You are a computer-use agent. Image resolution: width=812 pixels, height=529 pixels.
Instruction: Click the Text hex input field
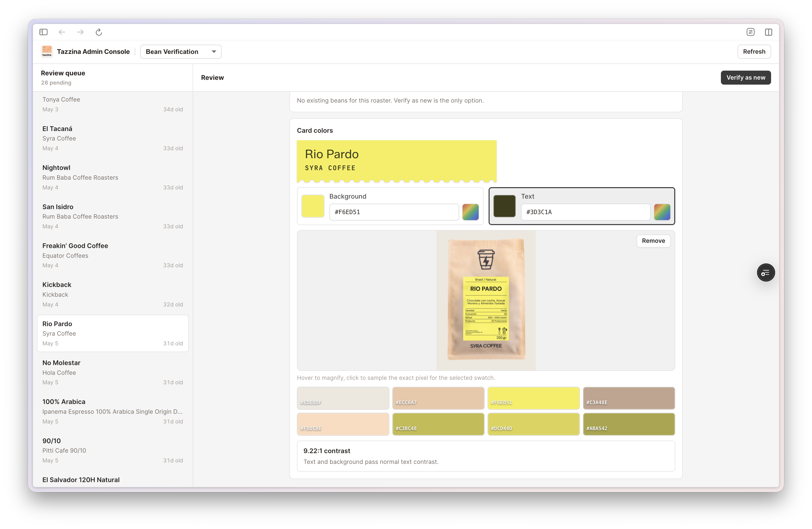pos(585,212)
